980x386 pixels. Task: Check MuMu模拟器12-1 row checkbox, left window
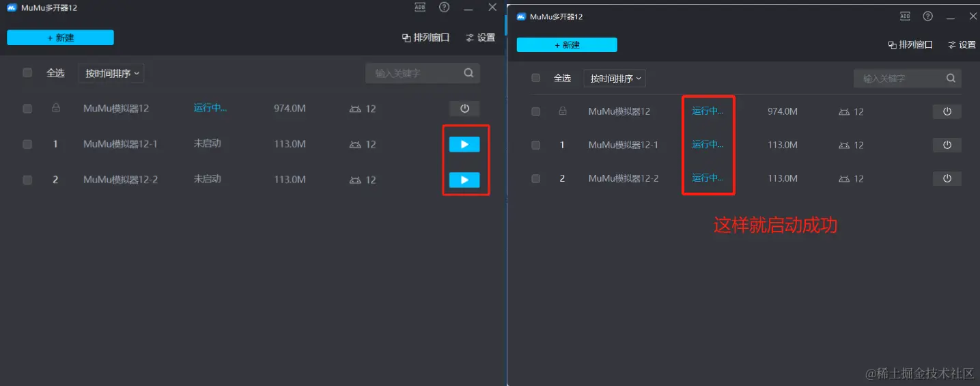pos(27,144)
